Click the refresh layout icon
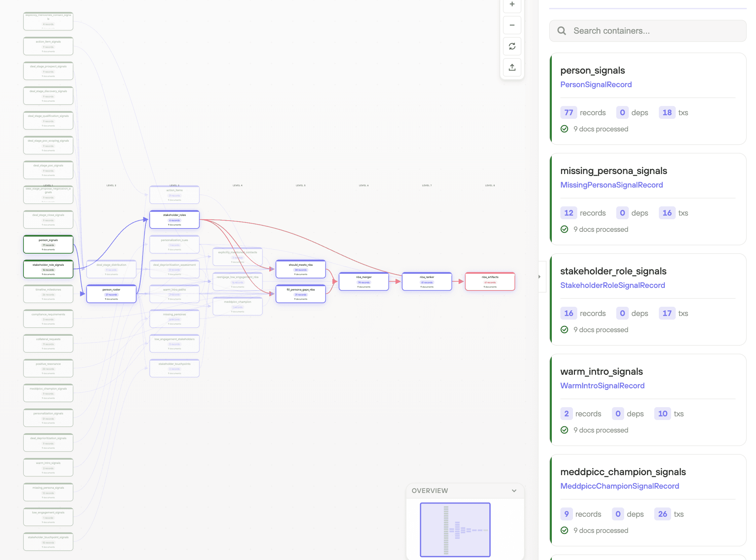Screen dimensions: 756x560 click(512, 46)
